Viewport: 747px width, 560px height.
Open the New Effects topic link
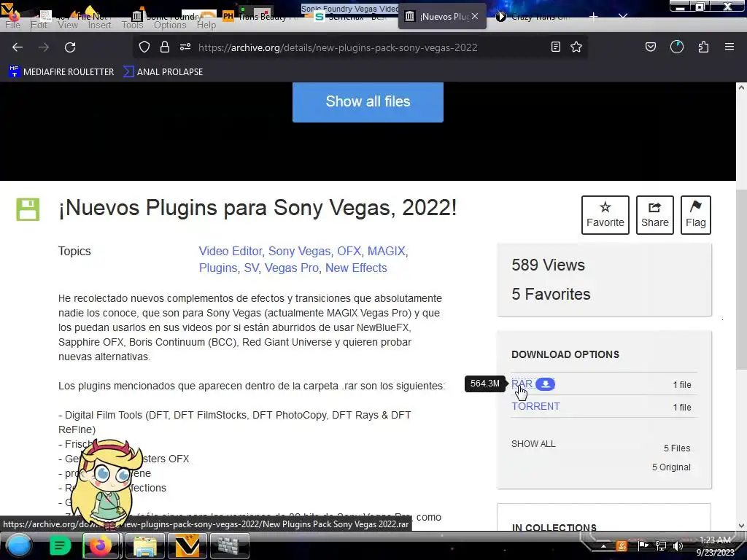(x=356, y=268)
